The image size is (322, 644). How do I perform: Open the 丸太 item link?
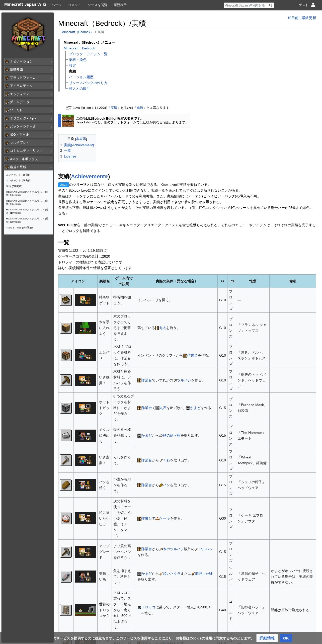(163, 328)
